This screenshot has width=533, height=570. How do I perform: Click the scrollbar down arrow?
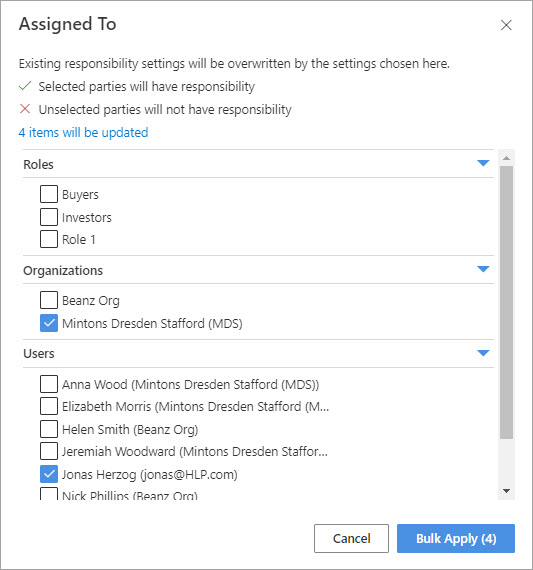506,491
